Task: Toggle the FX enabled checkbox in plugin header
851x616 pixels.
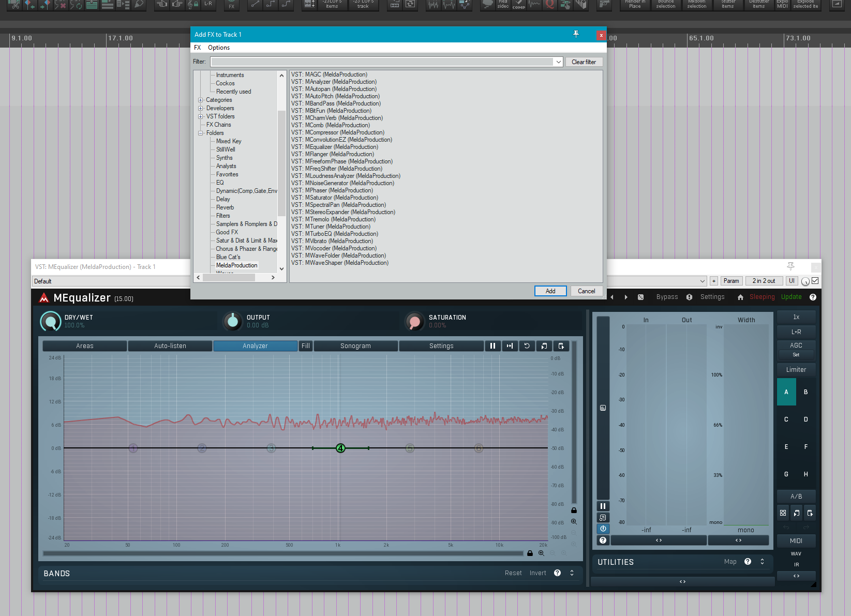Action: click(x=815, y=281)
